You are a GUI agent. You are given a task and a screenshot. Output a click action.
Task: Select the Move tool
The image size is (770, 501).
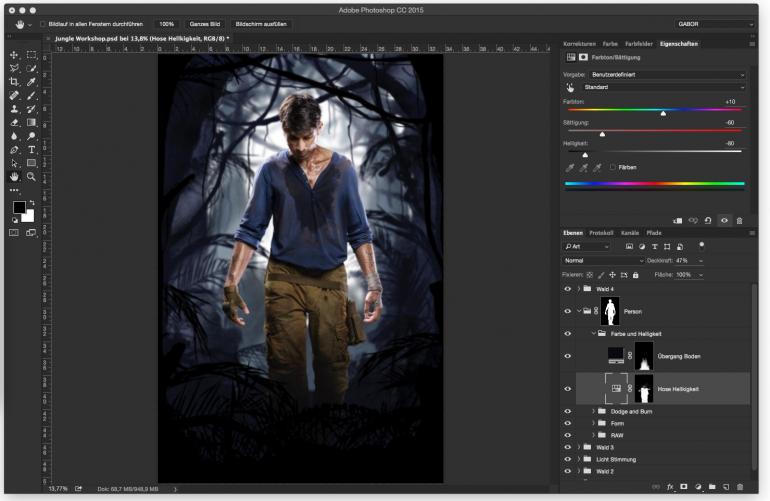[14, 55]
